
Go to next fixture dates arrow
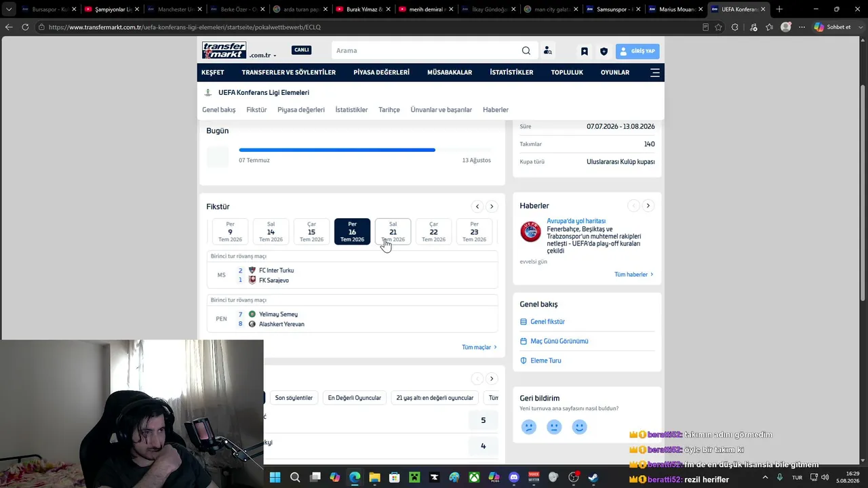tap(492, 207)
